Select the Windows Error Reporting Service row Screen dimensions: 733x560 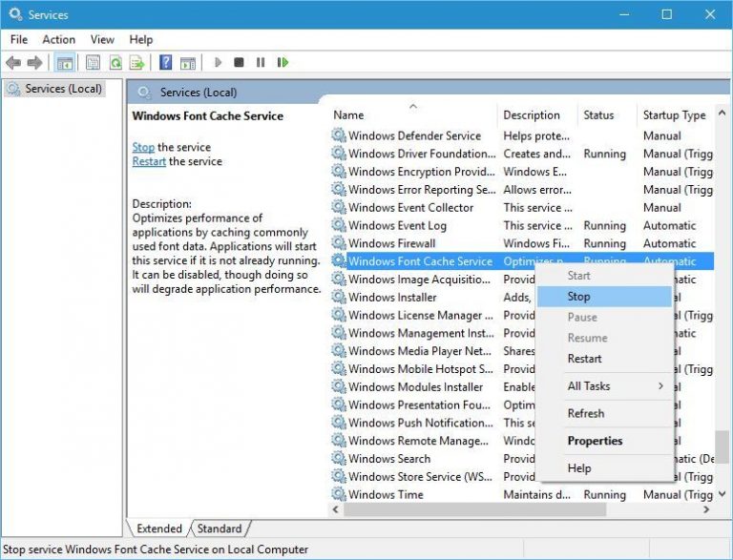click(522, 189)
